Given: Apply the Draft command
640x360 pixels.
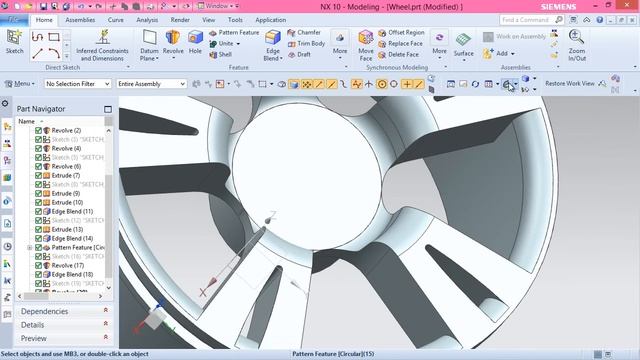Looking at the screenshot, I should [x=299, y=54].
